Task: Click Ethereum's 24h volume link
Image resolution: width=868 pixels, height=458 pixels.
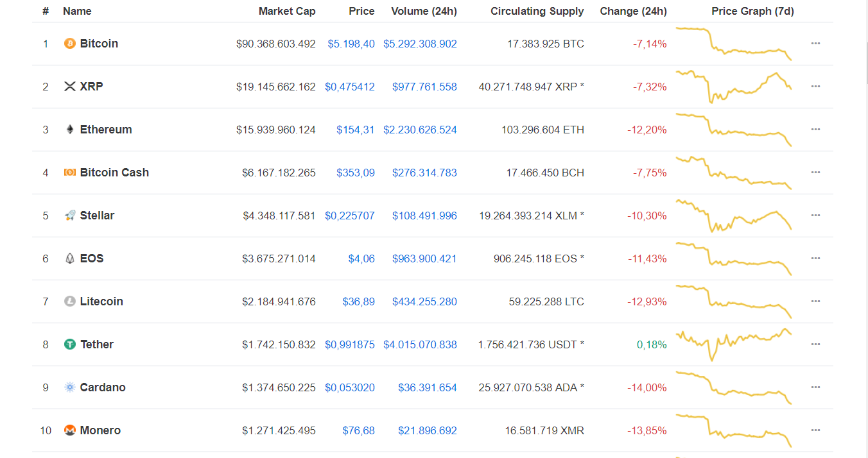Action: 421,129
